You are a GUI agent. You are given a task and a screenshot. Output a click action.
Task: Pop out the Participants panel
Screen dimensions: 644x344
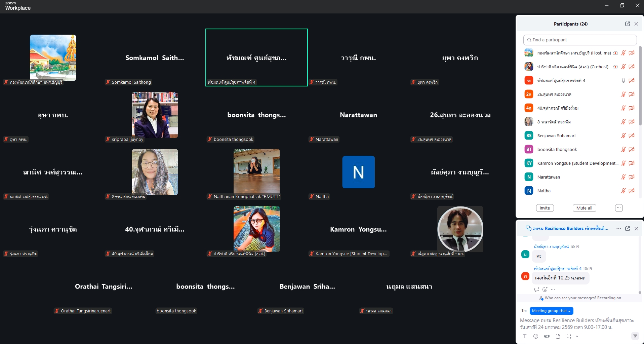click(627, 24)
